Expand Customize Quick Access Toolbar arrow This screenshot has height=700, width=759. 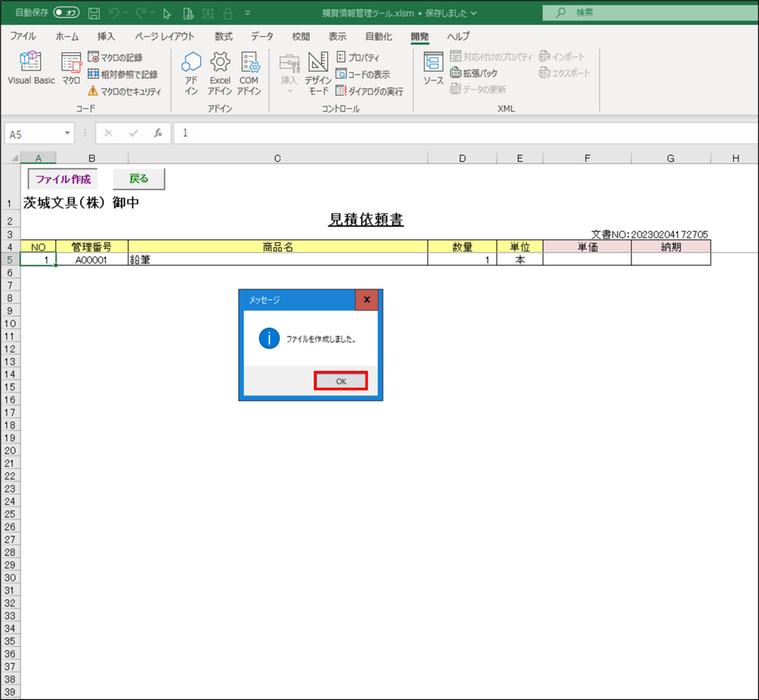247,13
